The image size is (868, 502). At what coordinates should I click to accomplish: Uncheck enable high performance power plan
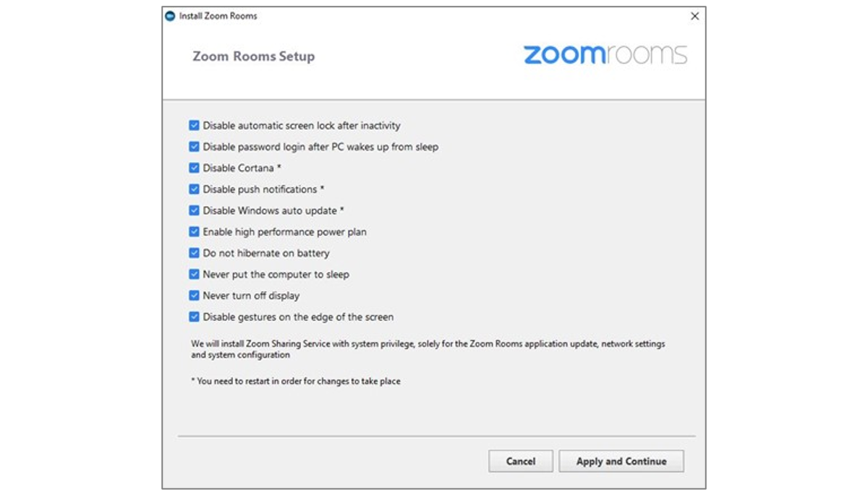[x=194, y=231]
